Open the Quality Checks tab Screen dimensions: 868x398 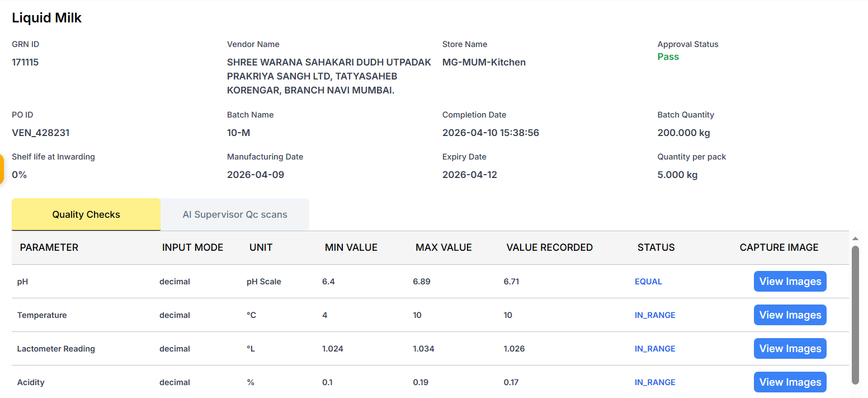(x=86, y=214)
